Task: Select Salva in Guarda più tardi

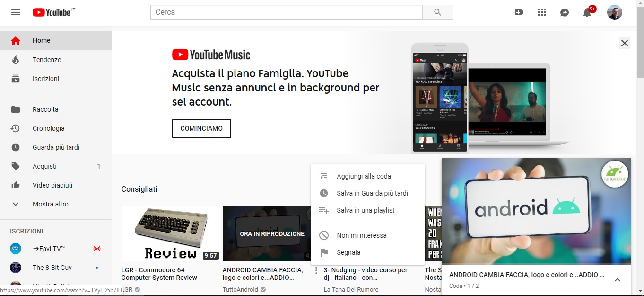Action: [x=368, y=193]
